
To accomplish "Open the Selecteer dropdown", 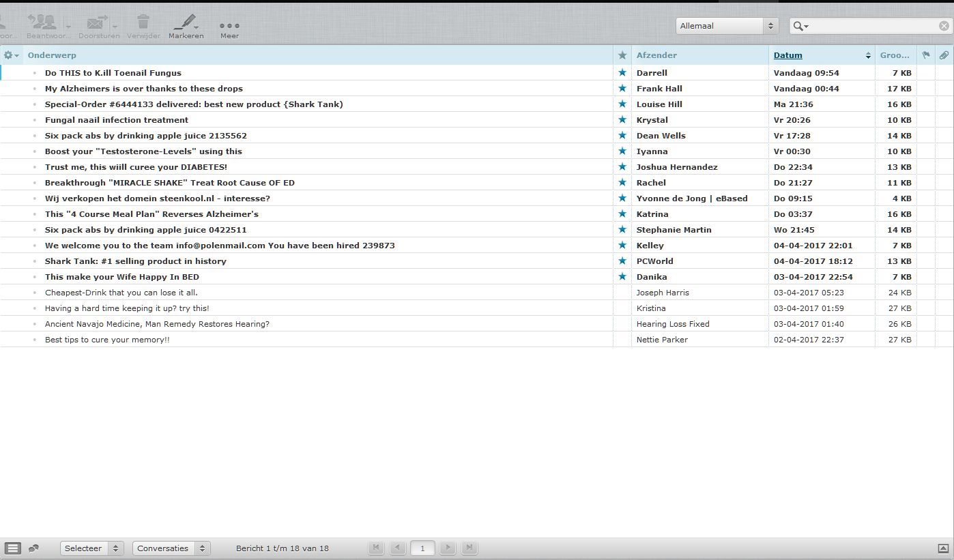I will point(91,548).
